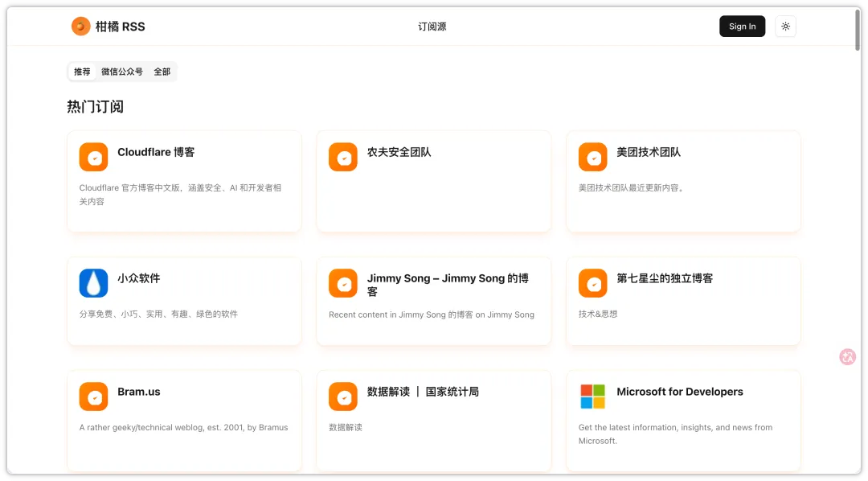Click the 分享免费、小巧、实用 description text
This screenshot has height=481, width=868.
[158, 314]
